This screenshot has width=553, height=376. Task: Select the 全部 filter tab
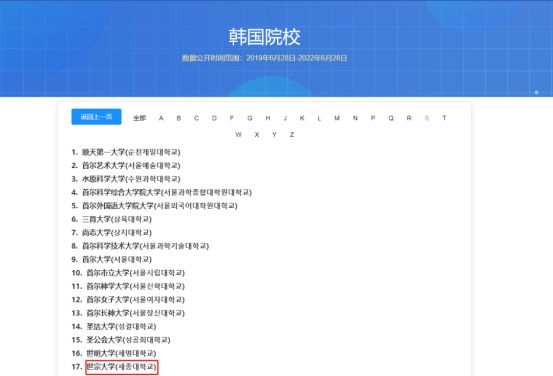(x=139, y=118)
